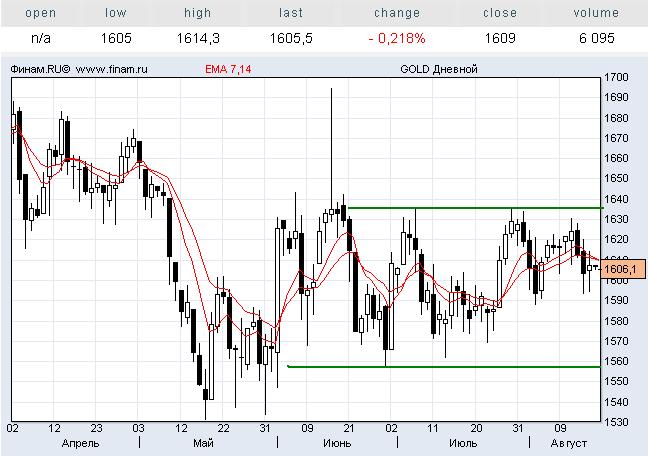Screen dimensions: 648x456
Task: Click the 'open' column header
Action: click(40, 13)
